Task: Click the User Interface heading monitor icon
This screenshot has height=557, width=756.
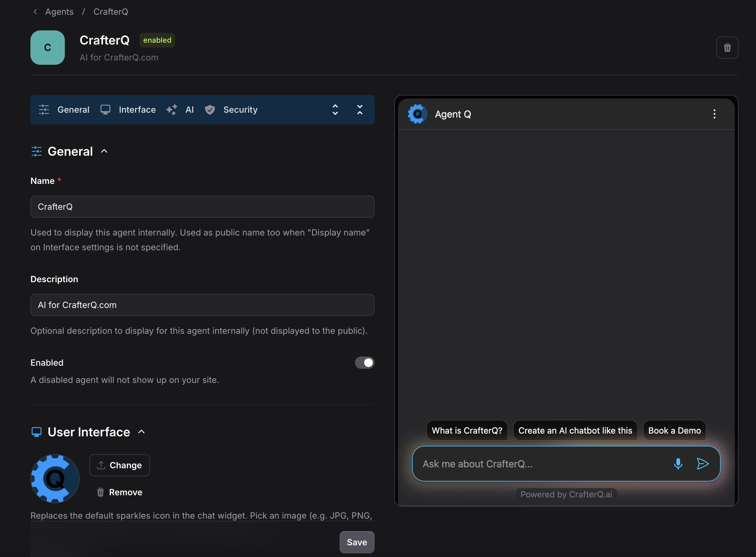Action: (x=37, y=432)
